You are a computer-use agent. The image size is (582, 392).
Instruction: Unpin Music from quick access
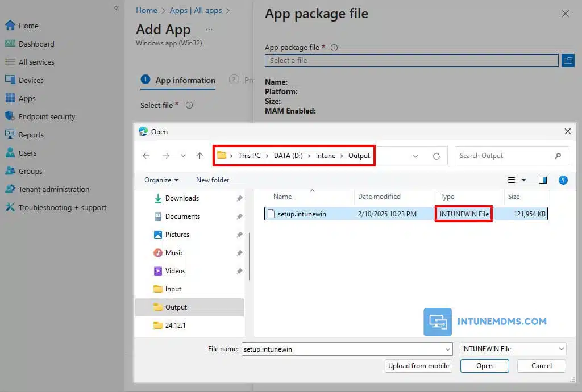coord(240,253)
